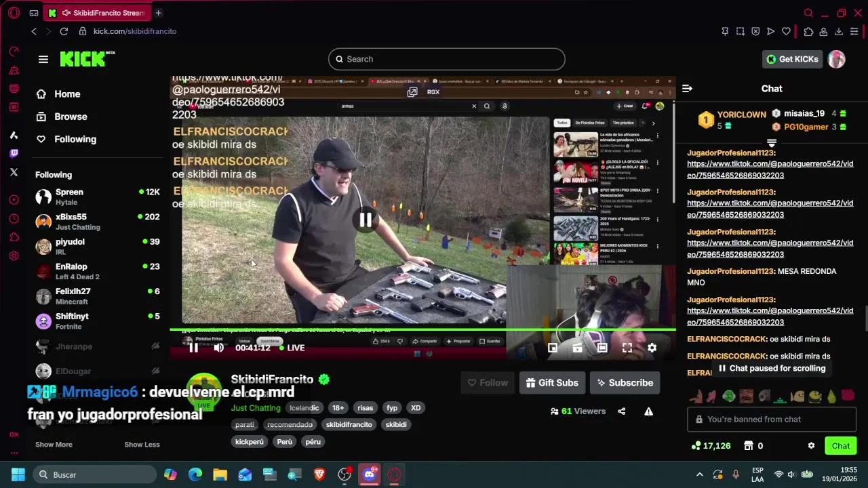Open the Kick sidebar hamburger menu
The height and width of the screenshot is (488, 868).
(43, 59)
